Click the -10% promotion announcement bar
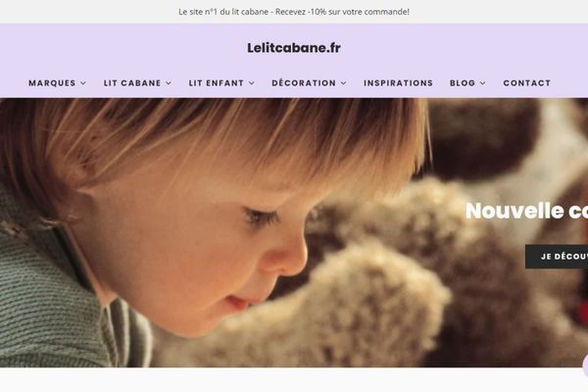Image resolution: width=588 pixels, height=392 pixels. click(x=294, y=12)
